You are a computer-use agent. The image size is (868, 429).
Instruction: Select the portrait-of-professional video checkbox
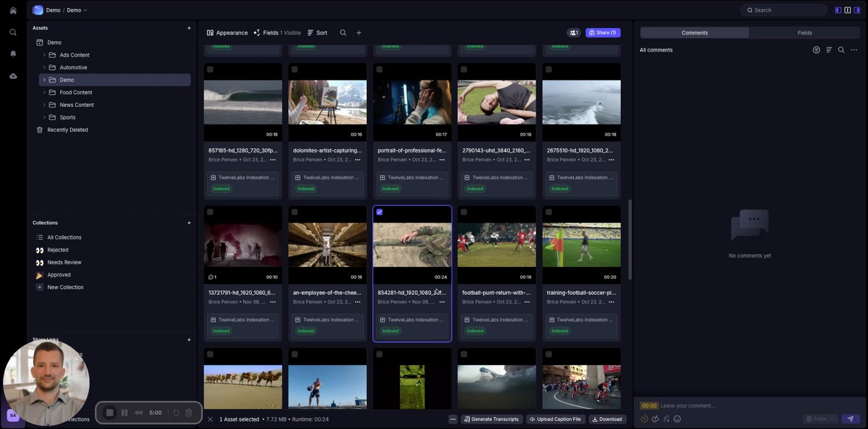pyautogui.click(x=379, y=70)
